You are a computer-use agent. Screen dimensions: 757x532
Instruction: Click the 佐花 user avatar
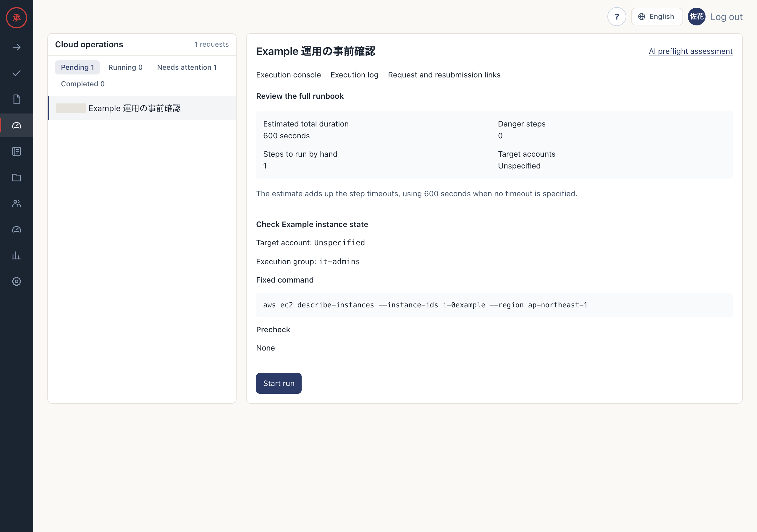tap(696, 17)
